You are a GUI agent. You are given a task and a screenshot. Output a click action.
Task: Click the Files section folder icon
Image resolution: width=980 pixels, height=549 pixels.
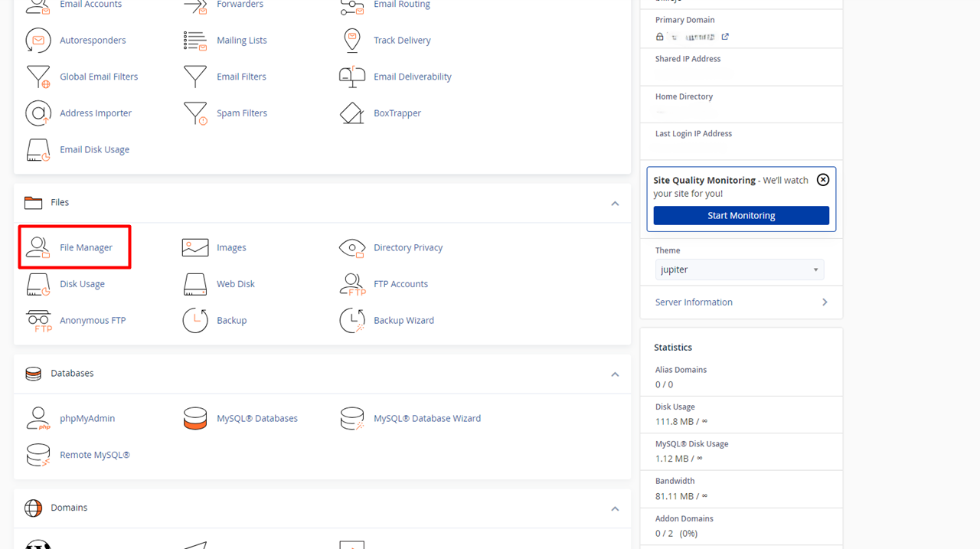pyautogui.click(x=33, y=202)
